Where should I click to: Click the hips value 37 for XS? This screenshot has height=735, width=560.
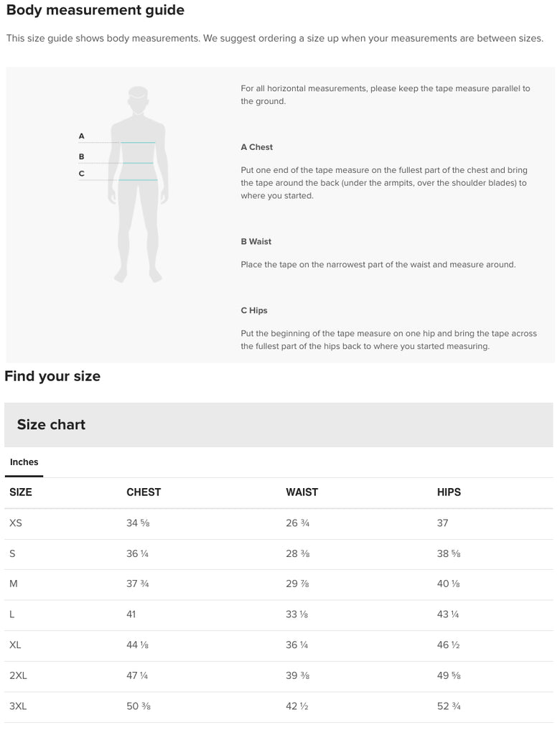(442, 523)
